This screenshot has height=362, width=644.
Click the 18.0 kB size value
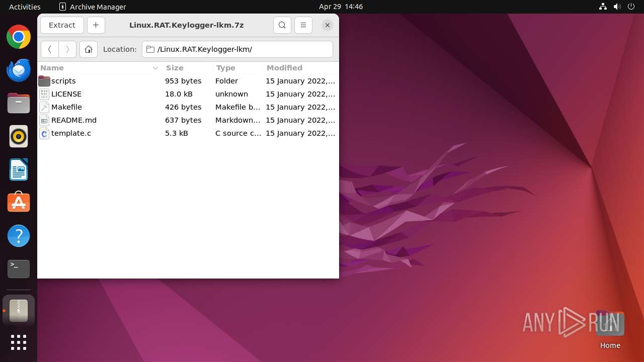[x=179, y=94]
